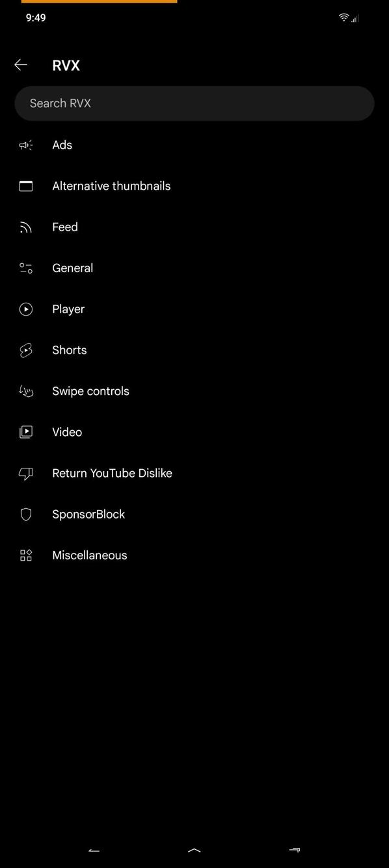
Task: Open the Swipe controls settings
Action: click(90, 391)
